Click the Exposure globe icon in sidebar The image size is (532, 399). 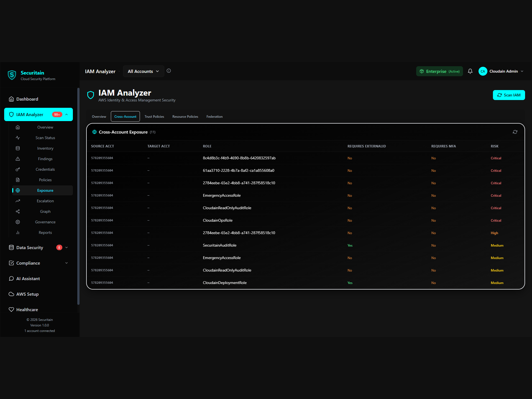click(x=18, y=190)
